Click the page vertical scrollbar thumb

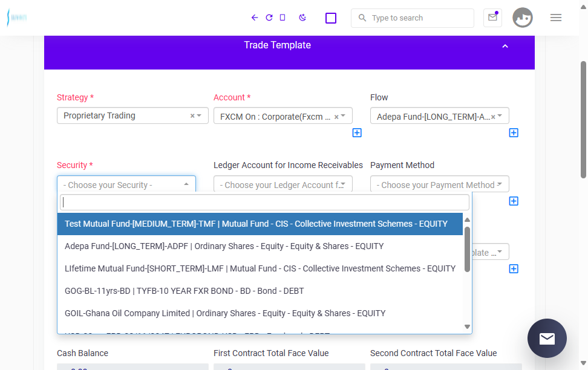(583, 119)
